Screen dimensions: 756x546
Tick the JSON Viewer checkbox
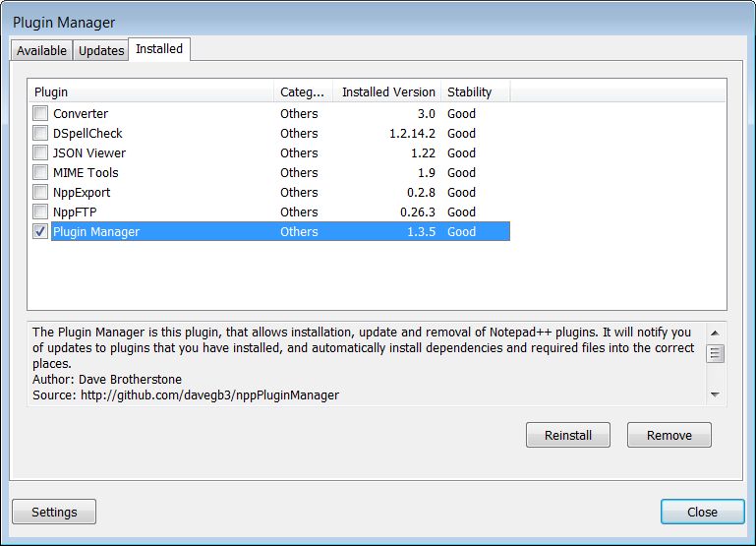[x=40, y=152]
